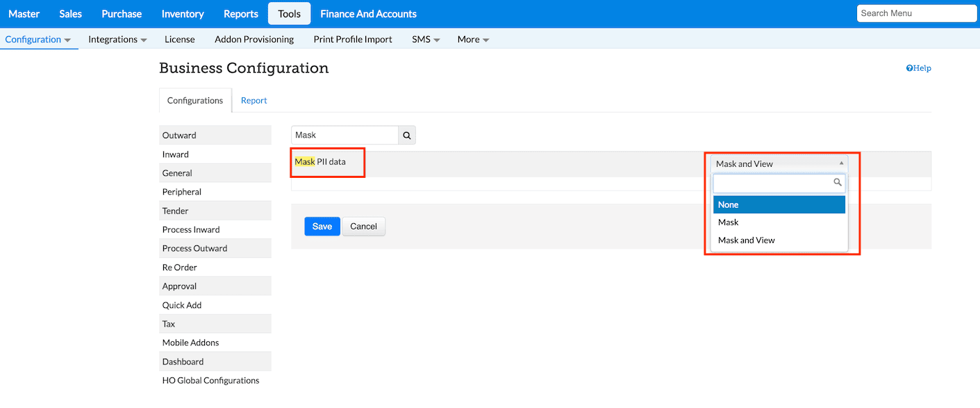Open the Integrations dropdown menu

(117, 40)
